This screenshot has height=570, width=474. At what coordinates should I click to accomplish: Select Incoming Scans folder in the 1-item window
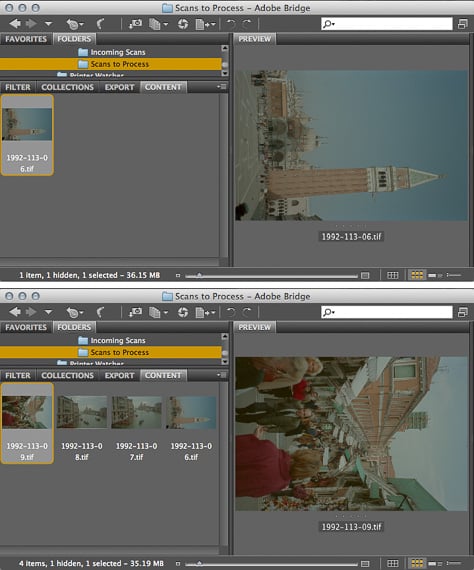pos(112,52)
